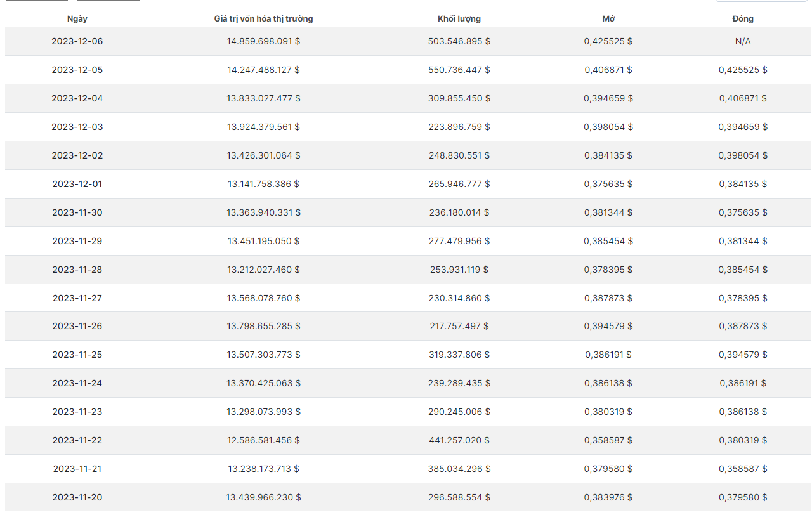Image resolution: width=812 pixels, height=515 pixels.
Task: Select the date cell 2023-12-05
Action: tap(77, 70)
